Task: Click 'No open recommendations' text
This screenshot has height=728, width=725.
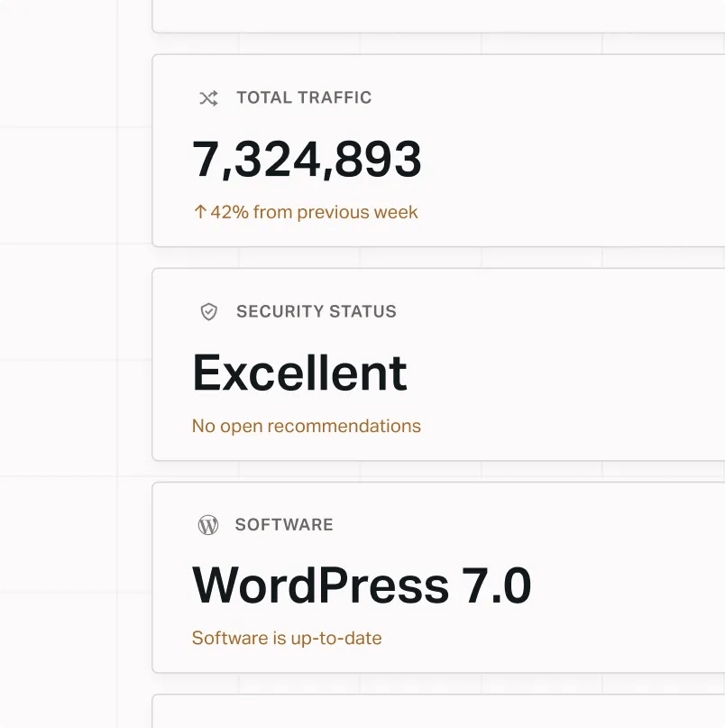Action: [x=307, y=426]
